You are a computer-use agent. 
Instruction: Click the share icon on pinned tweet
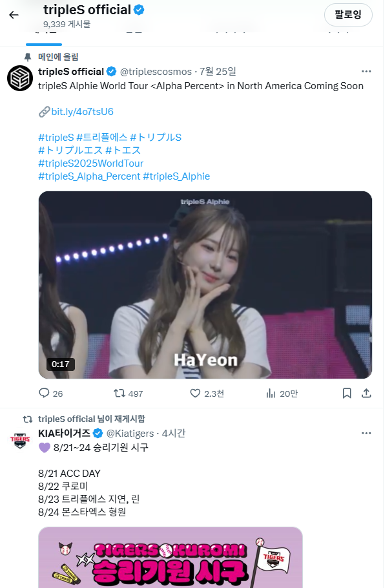point(366,393)
